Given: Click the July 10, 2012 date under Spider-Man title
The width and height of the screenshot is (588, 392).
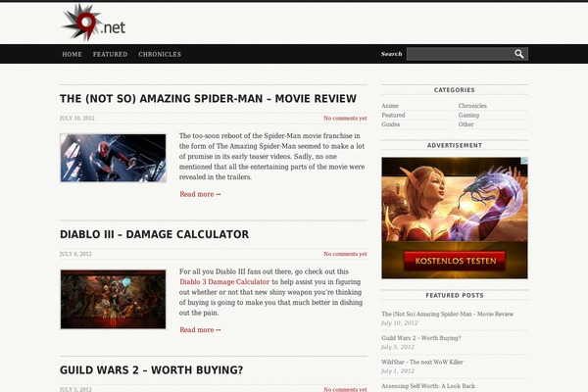Looking at the screenshot, I should [77, 119].
